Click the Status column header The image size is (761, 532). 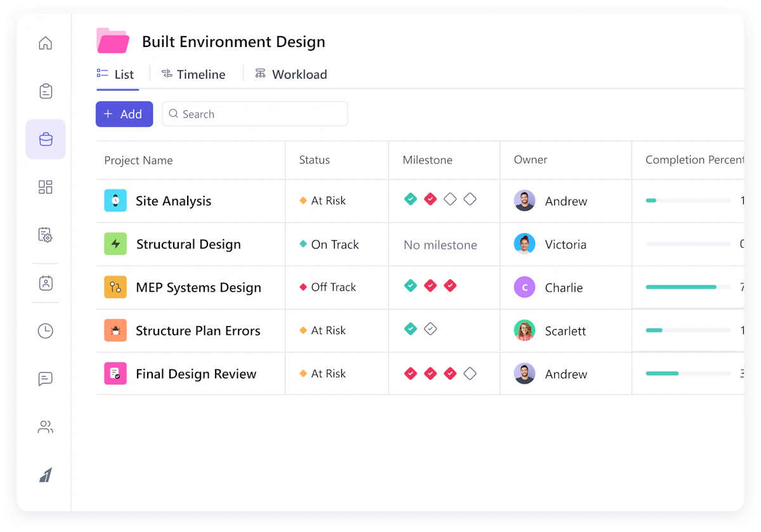(315, 160)
